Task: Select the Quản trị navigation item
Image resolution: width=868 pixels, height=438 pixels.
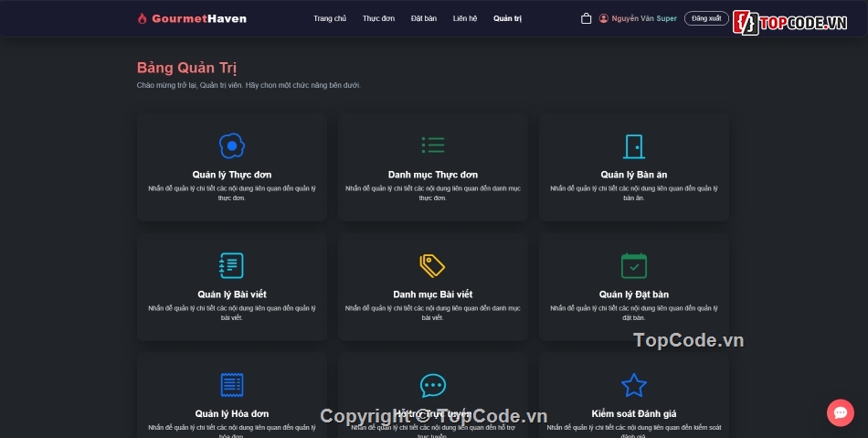Action: pos(507,18)
